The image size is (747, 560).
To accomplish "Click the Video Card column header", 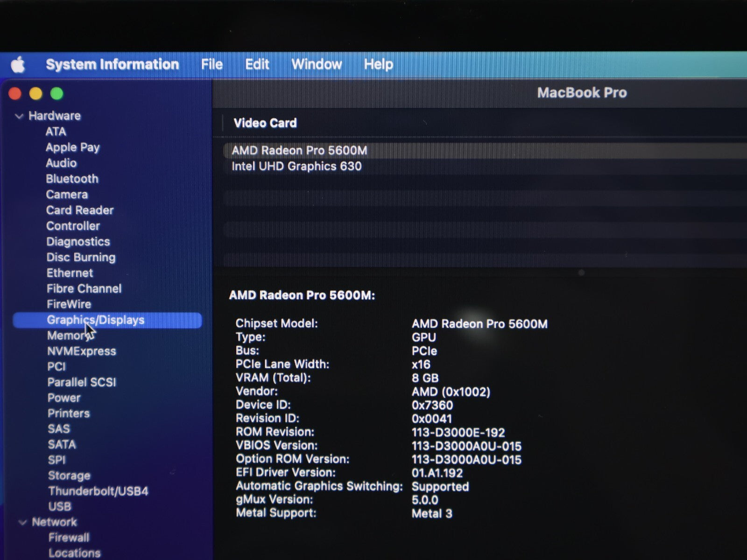I will (265, 123).
